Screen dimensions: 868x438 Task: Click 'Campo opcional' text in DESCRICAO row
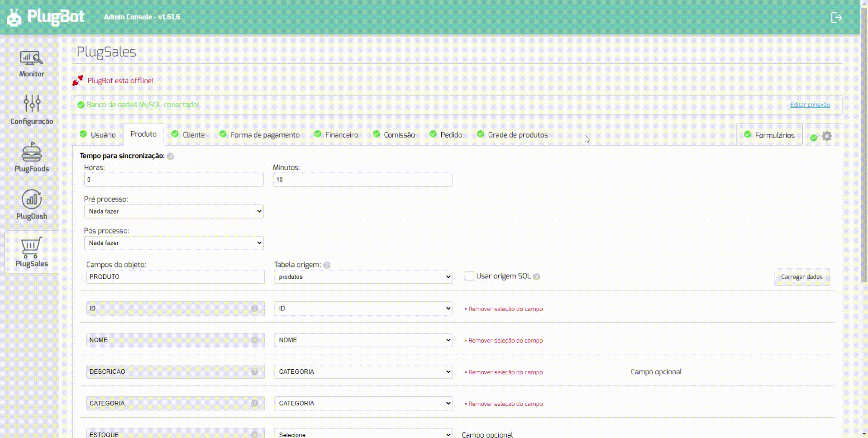click(656, 372)
